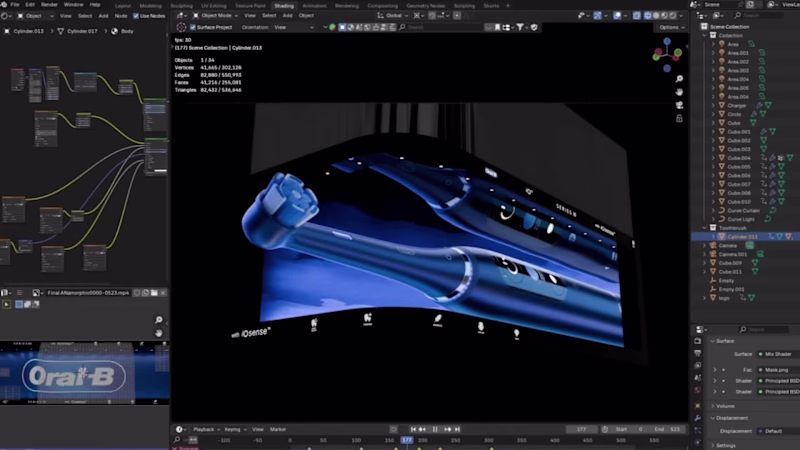The height and width of the screenshot is (450, 800).
Task: Select the Charger object in outliner
Action: click(x=737, y=106)
